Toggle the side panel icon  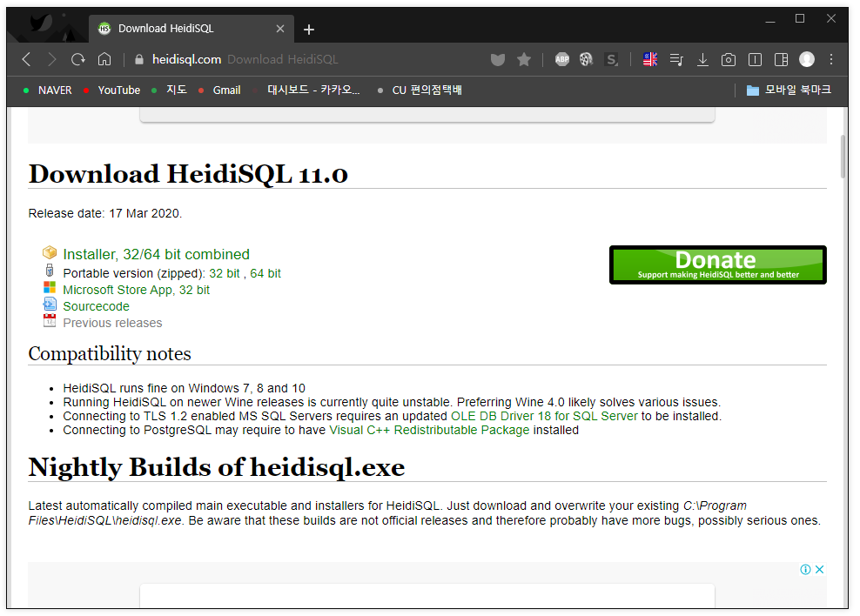[755, 59]
